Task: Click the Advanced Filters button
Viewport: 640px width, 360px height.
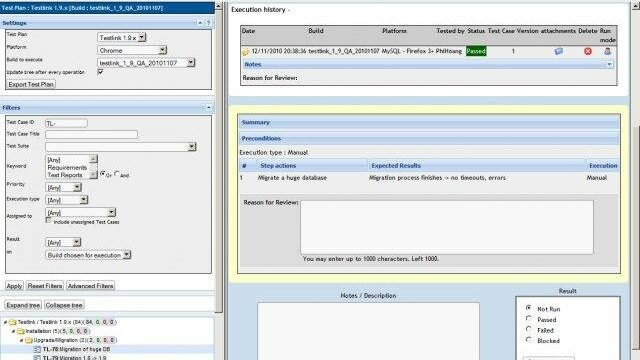Action: [x=91, y=286]
